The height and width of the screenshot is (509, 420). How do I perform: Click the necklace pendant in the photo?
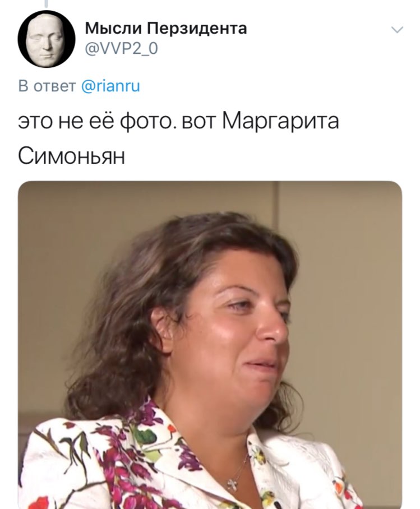pyautogui.click(x=231, y=485)
